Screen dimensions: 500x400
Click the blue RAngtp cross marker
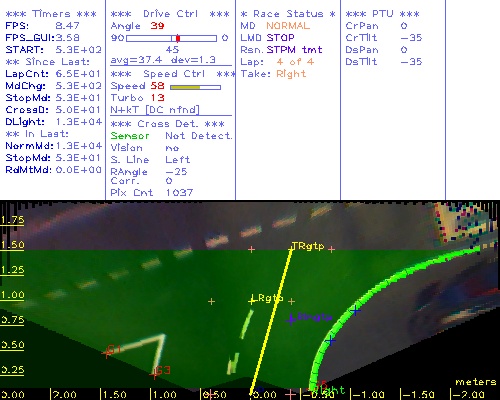point(291,319)
